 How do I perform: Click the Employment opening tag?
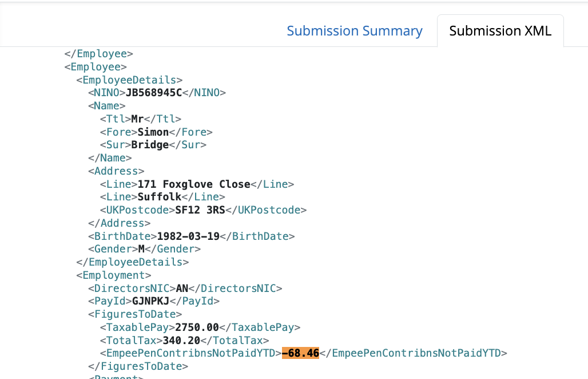[x=107, y=275]
